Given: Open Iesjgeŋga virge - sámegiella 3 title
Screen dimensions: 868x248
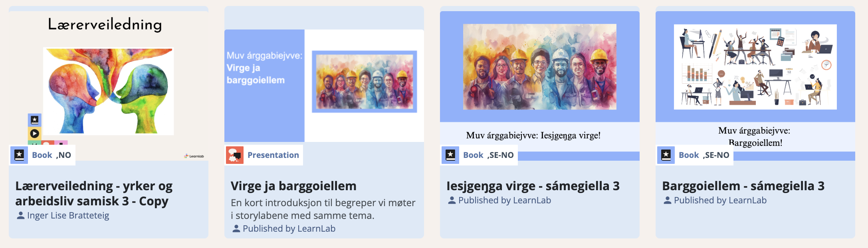Looking at the screenshot, I should point(533,186).
